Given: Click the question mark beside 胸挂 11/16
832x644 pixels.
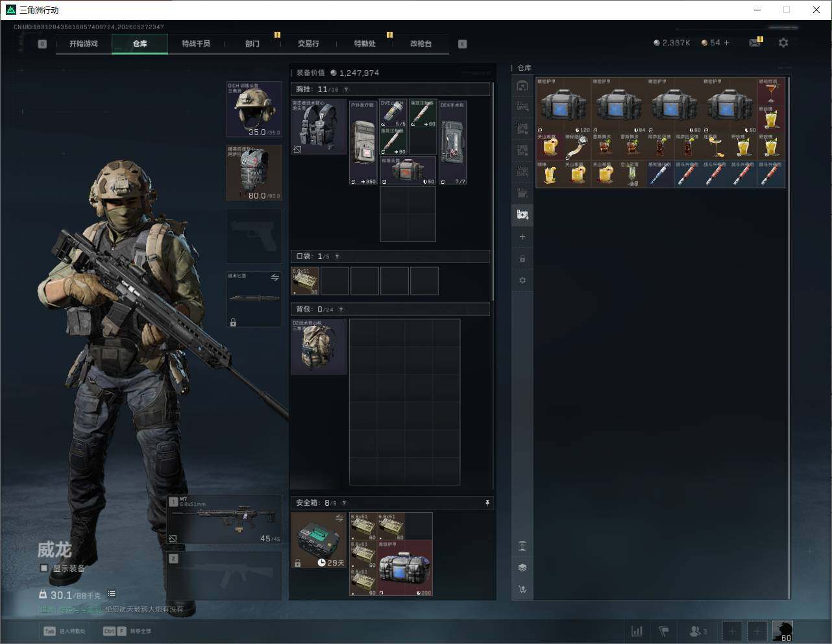Looking at the screenshot, I should 346,90.
